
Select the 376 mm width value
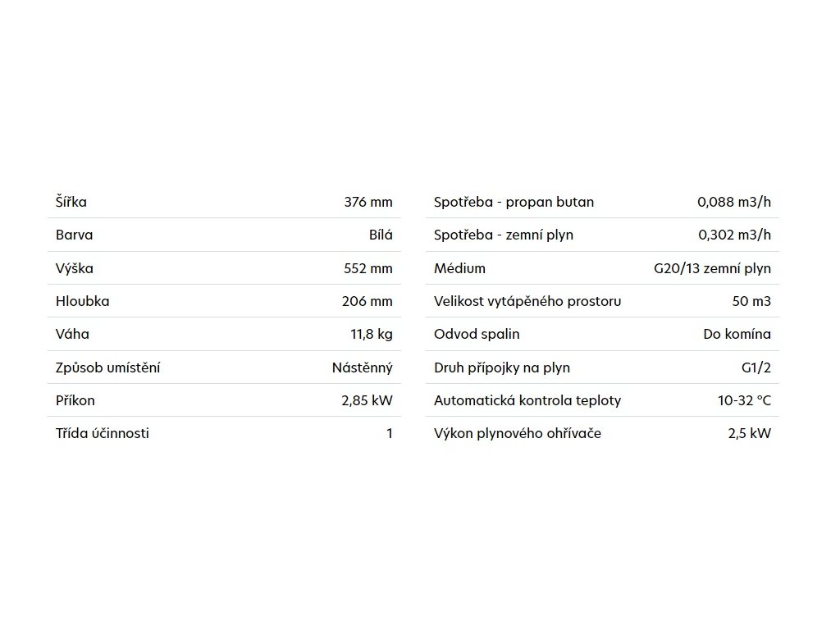(x=368, y=202)
